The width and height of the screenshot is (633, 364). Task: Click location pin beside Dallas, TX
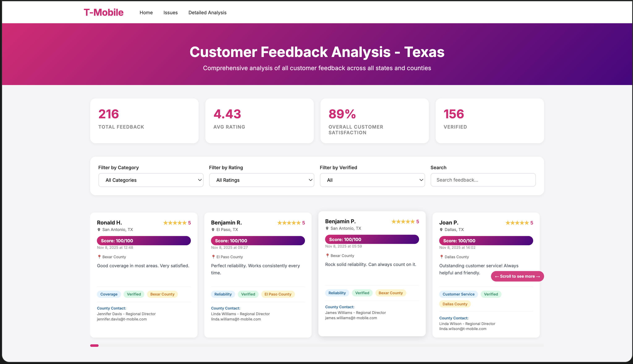click(x=441, y=230)
